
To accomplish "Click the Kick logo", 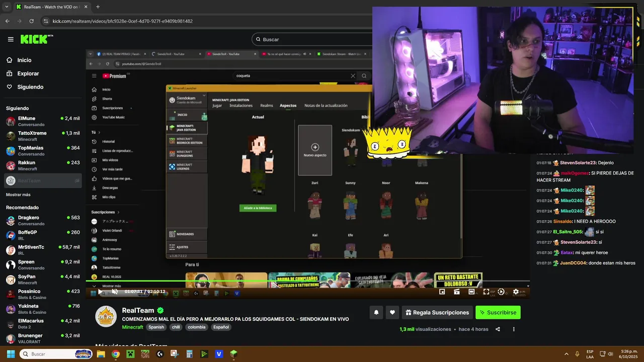I will pyautogui.click(x=37, y=39).
